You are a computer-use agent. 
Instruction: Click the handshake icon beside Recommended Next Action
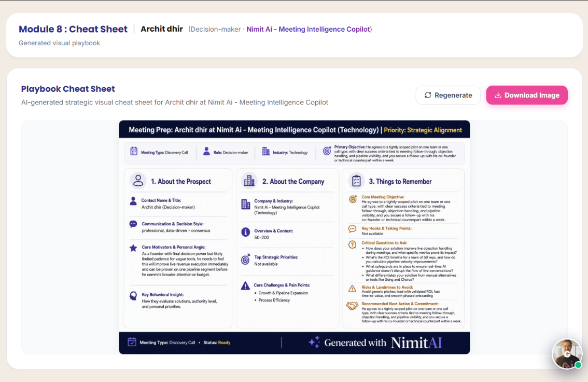(x=352, y=306)
